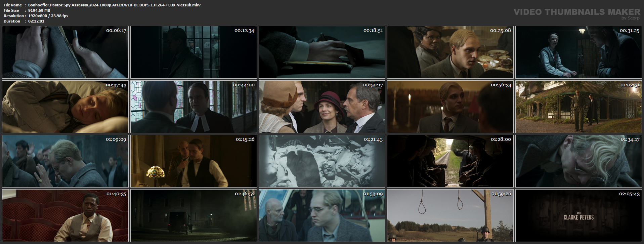
Task: Select the resolution text 1920x800 / 23.98 fps
Action: [x=48, y=16]
